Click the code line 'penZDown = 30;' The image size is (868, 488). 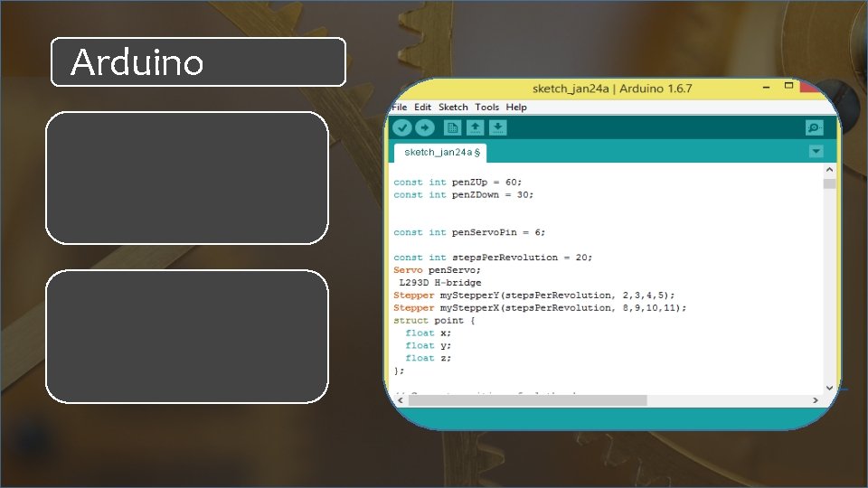(463, 195)
